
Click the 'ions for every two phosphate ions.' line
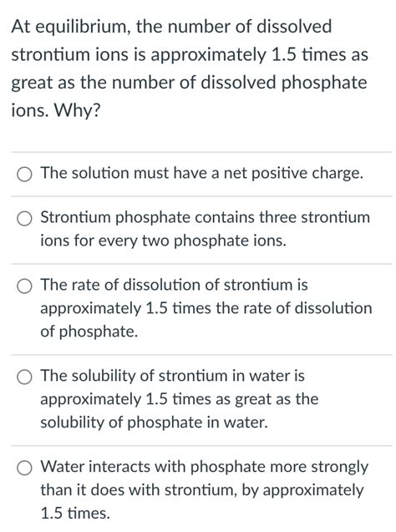[x=163, y=241]
